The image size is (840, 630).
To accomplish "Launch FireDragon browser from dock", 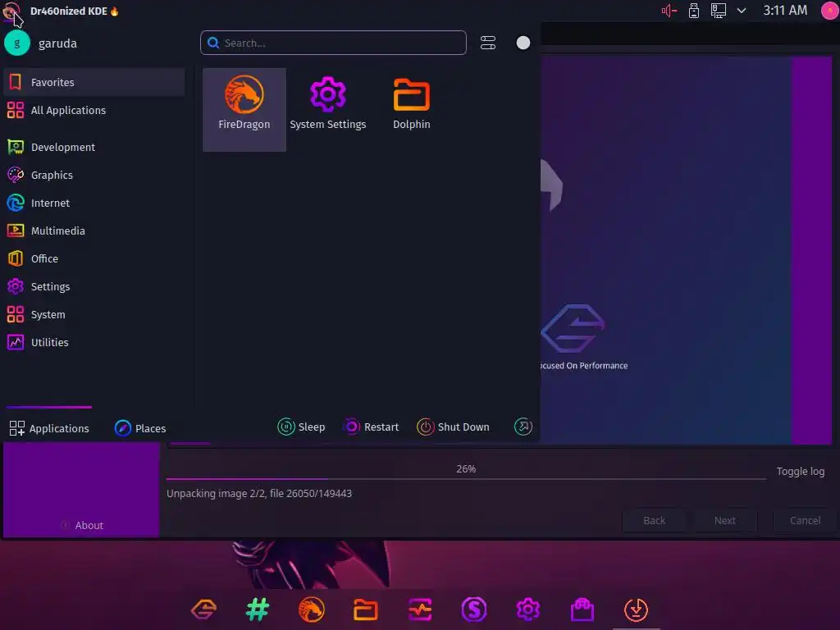I will pos(311,609).
